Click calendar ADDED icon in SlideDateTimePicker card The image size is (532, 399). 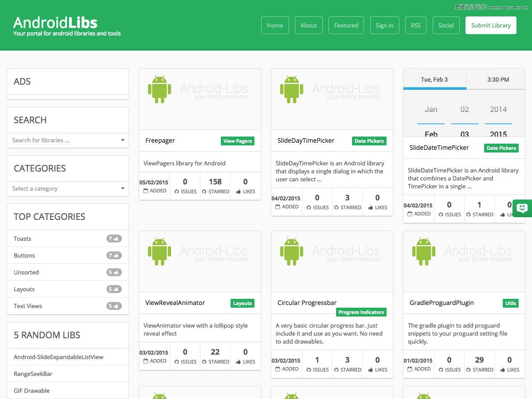click(410, 214)
